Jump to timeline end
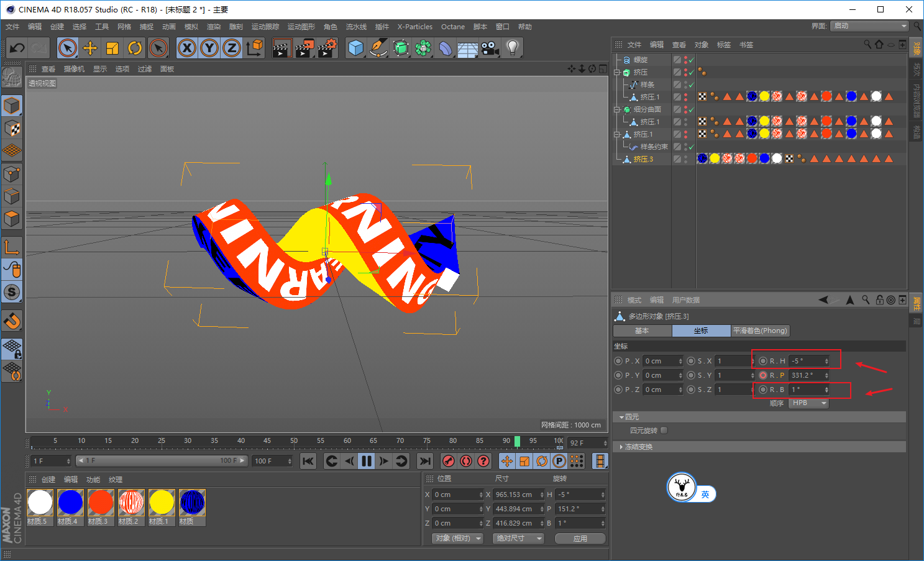Screen dimensions: 924x561 click(x=425, y=461)
